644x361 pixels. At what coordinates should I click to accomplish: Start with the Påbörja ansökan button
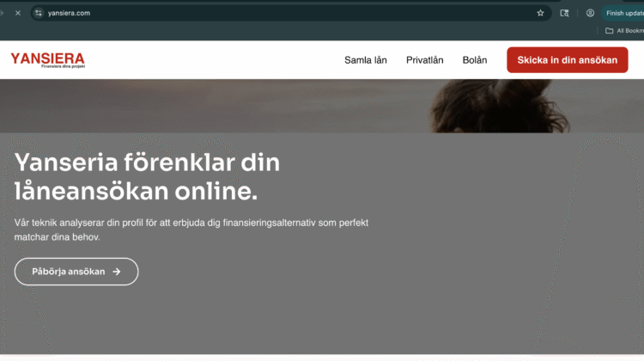coord(76,272)
